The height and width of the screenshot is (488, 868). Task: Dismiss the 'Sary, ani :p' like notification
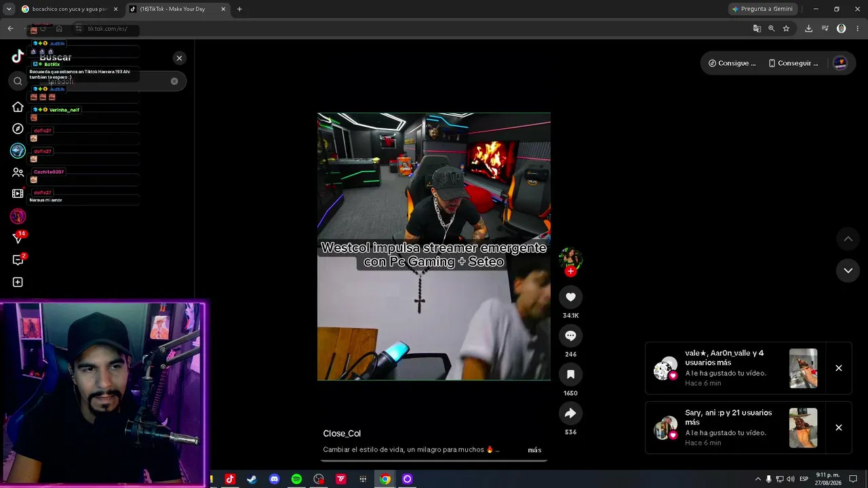click(839, 428)
